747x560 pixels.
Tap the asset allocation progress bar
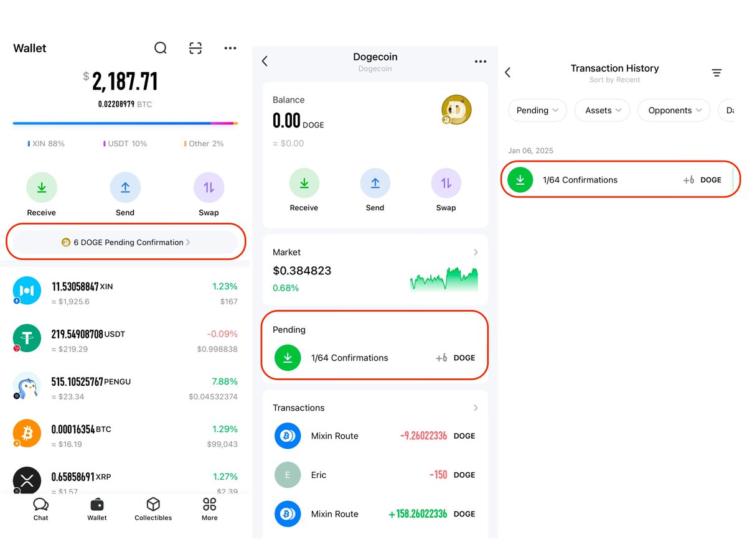click(125, 124)
